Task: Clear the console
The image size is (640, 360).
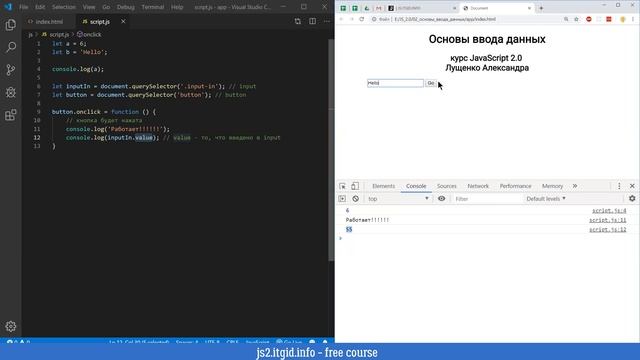Action: (356, 199)
